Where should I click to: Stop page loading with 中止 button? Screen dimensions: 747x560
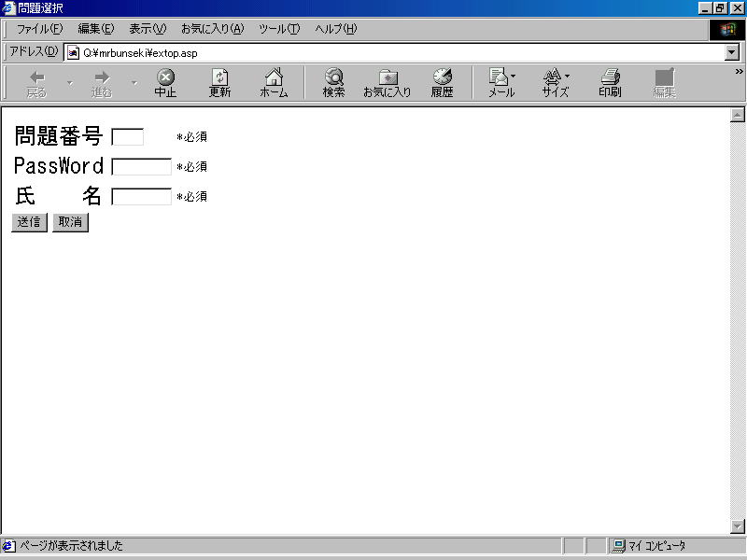click(165, 84)
